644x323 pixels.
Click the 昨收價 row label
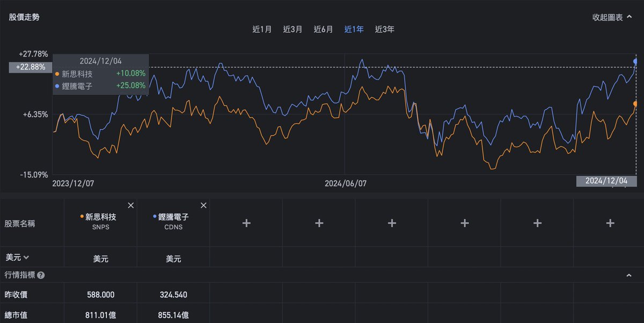17,295
